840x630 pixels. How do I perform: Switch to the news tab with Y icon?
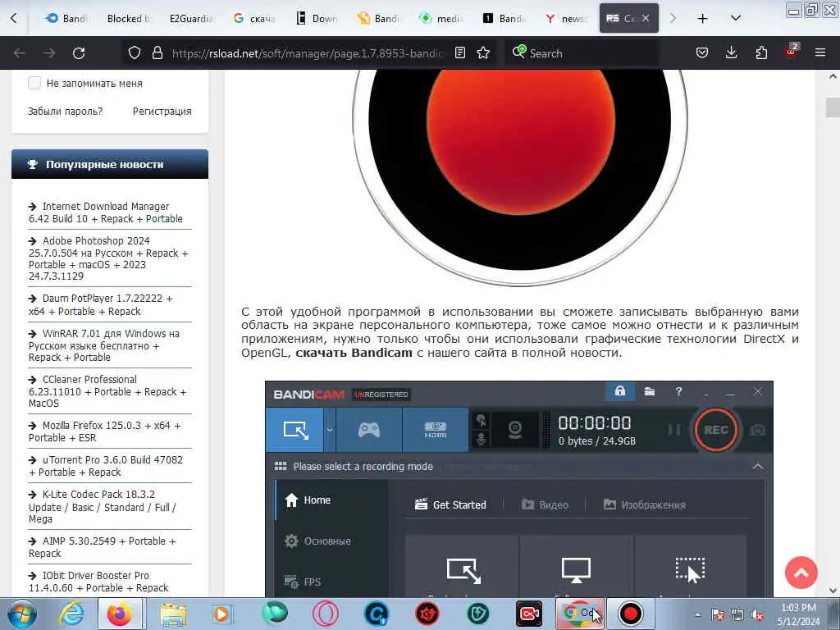pyautogui.click(x=566, y=19)
